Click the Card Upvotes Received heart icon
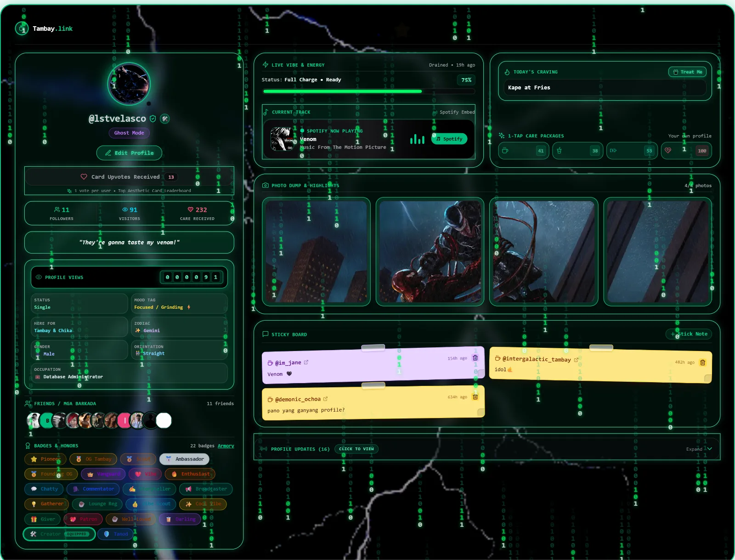The width and height of the screenshot is (735, 560). pos(84,177)
